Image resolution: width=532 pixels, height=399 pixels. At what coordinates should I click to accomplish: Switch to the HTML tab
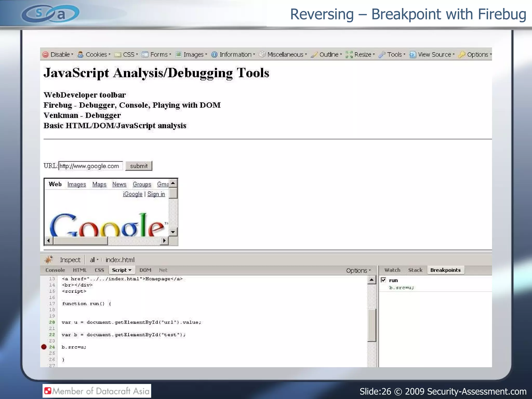[80, 270]
